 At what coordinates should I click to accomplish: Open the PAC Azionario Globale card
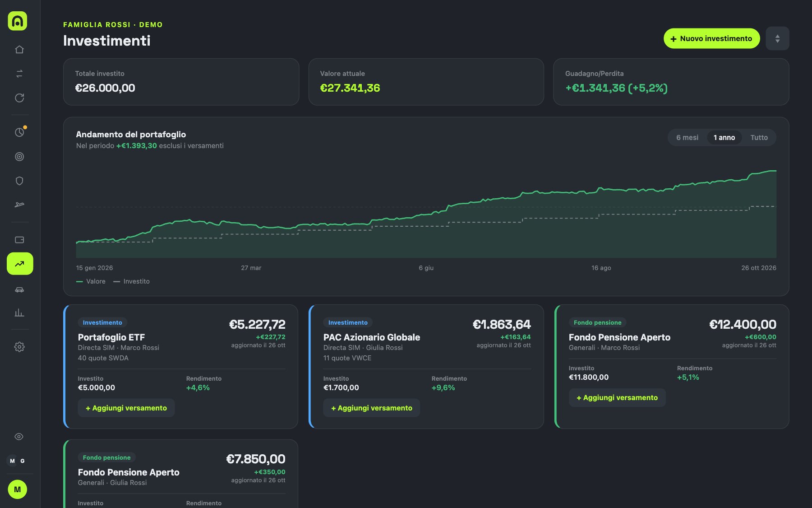pyautogui.click(x=426, y=367)
